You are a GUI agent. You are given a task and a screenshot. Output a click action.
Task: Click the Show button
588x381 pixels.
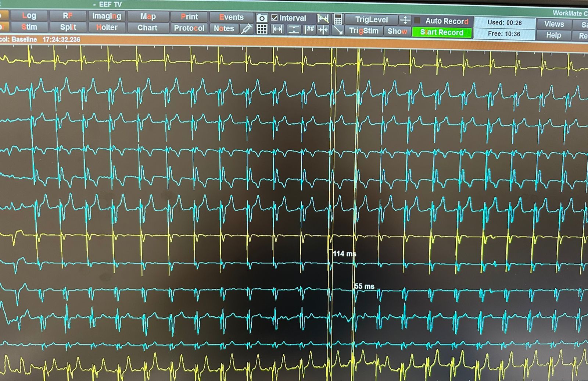point(397,31)
